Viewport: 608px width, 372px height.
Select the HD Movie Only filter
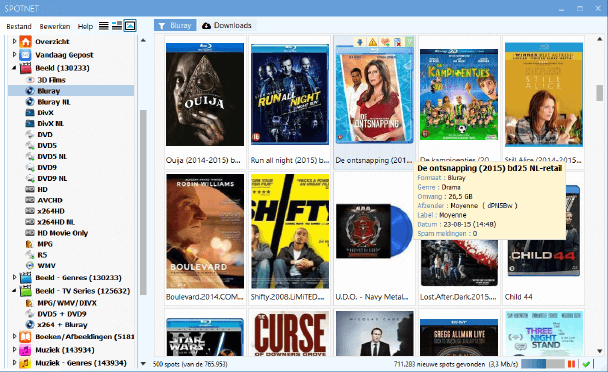tap(62, 233)
